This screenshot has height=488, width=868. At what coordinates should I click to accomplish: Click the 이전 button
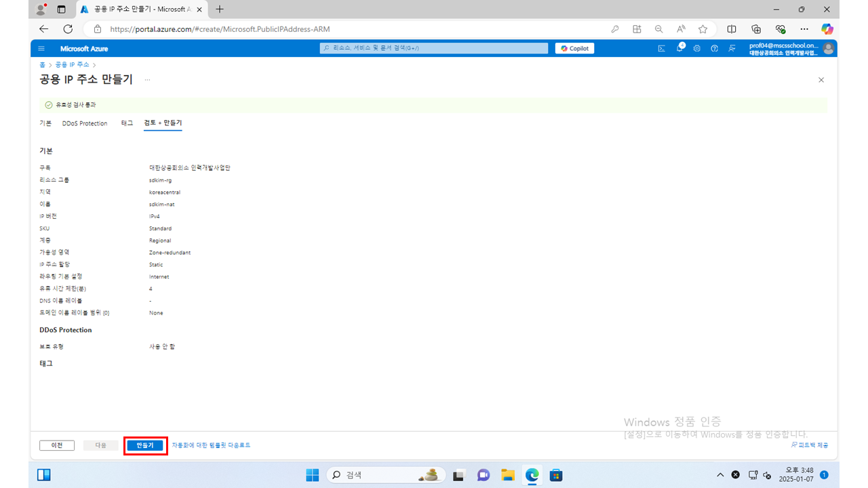tap(57, 445)
